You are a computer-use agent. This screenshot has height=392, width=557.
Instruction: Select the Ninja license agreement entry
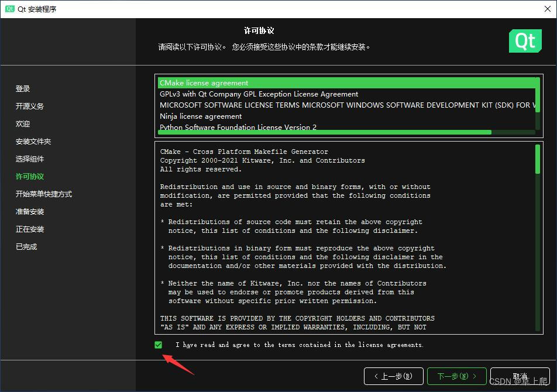point(201,116)
